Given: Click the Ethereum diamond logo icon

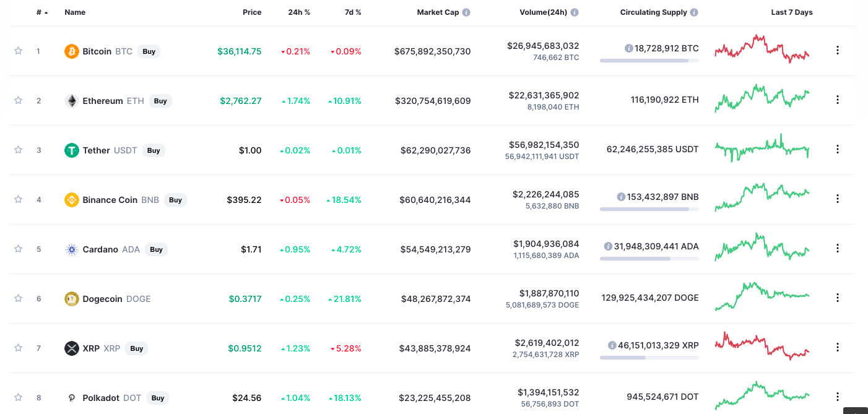Looking at the screenshot, I should [x=72, y=101].
